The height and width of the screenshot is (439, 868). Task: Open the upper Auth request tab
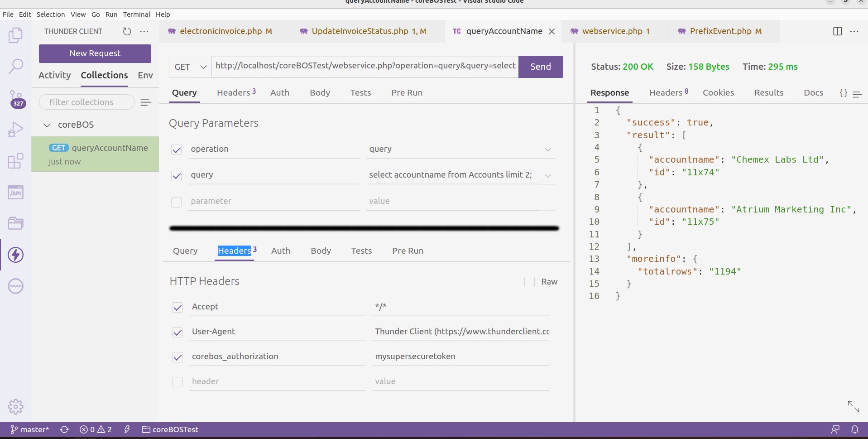280,92
